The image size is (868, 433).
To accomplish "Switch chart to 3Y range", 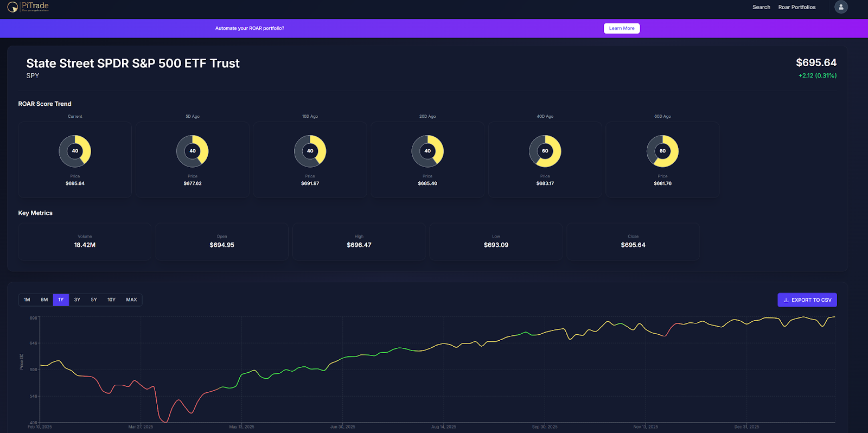I will pyautogui.click(x=77, y=300).
